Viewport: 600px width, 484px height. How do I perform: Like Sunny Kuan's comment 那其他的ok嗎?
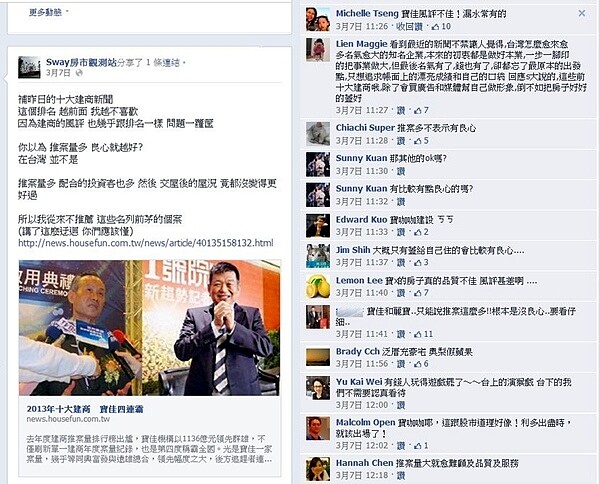[401, 171]
